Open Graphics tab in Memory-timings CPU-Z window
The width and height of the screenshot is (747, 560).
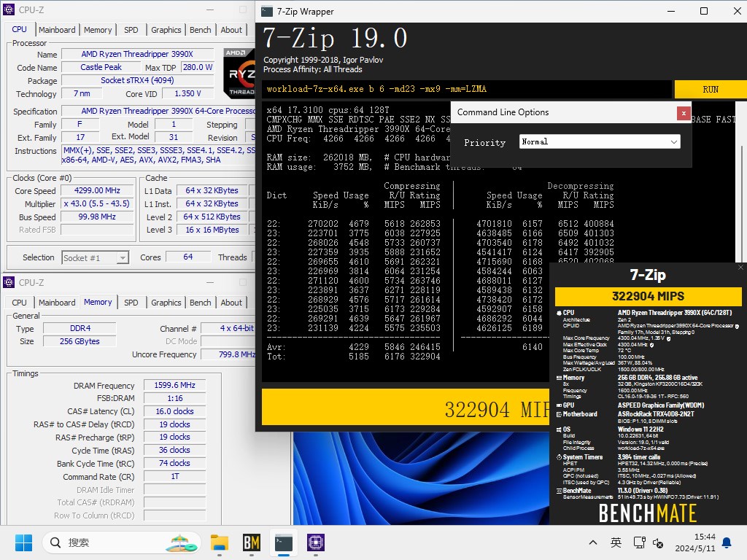pyautogui.click(x=166, y=303)
